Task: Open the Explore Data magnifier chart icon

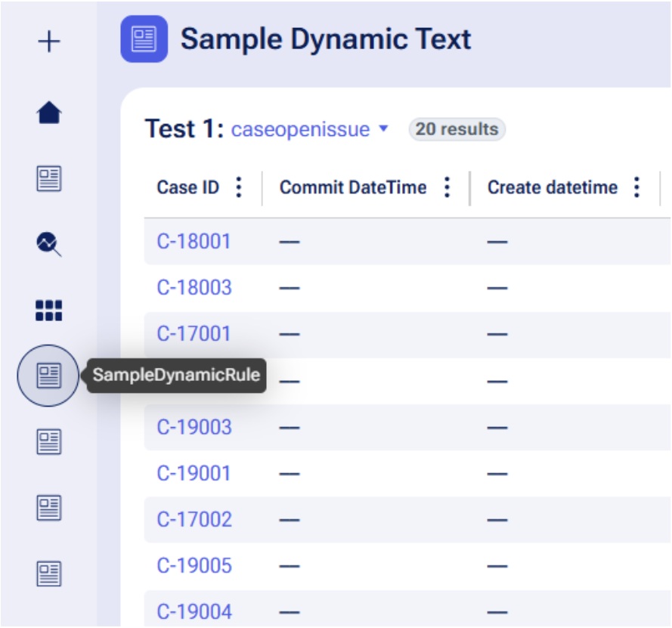Action: click(49, 244)
